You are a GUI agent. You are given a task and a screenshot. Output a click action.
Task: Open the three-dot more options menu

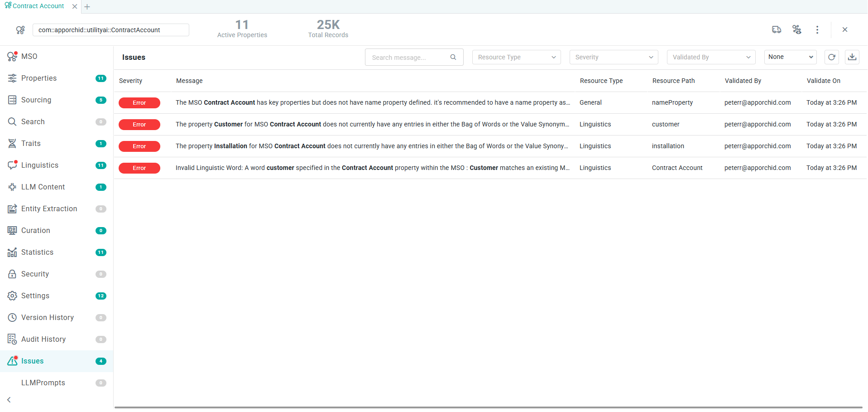click(x=817, y=30)
